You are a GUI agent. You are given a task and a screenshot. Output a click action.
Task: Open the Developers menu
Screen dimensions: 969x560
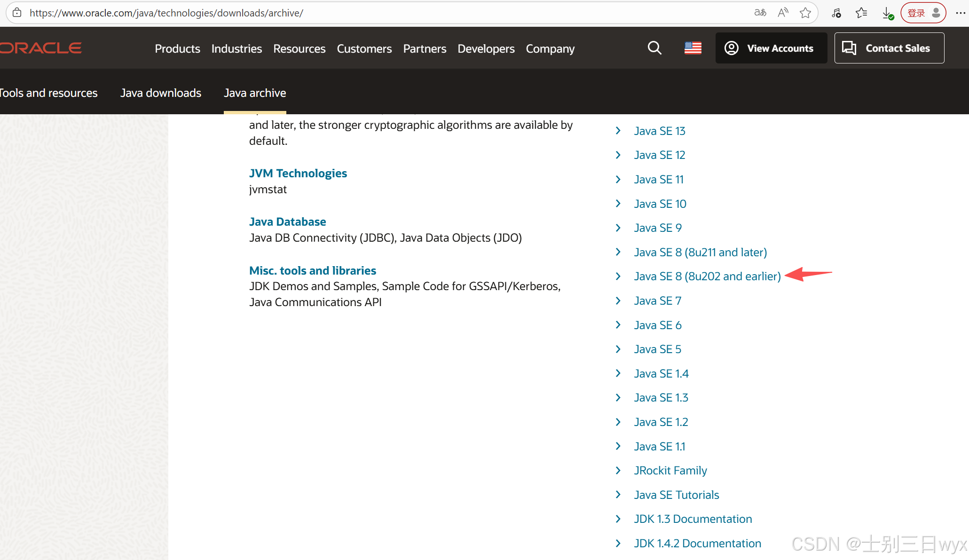(x=486, y=48)
